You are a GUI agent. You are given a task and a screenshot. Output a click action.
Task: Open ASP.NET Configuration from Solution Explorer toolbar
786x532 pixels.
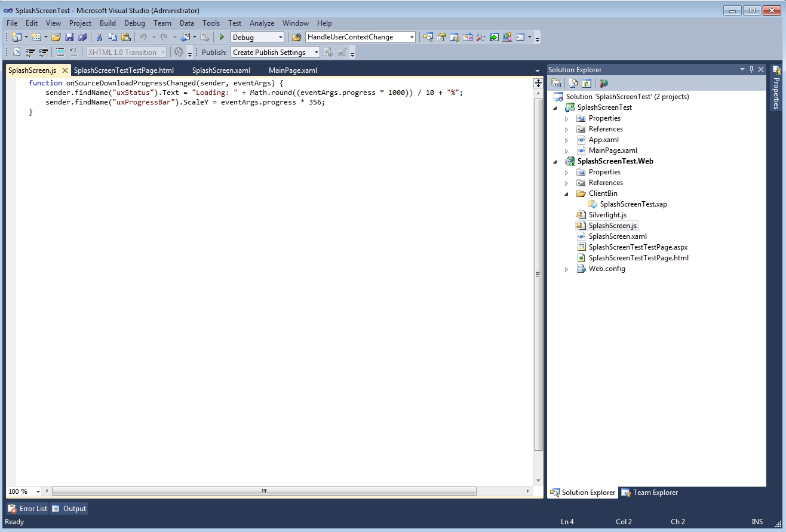click(x=603, y=84)
